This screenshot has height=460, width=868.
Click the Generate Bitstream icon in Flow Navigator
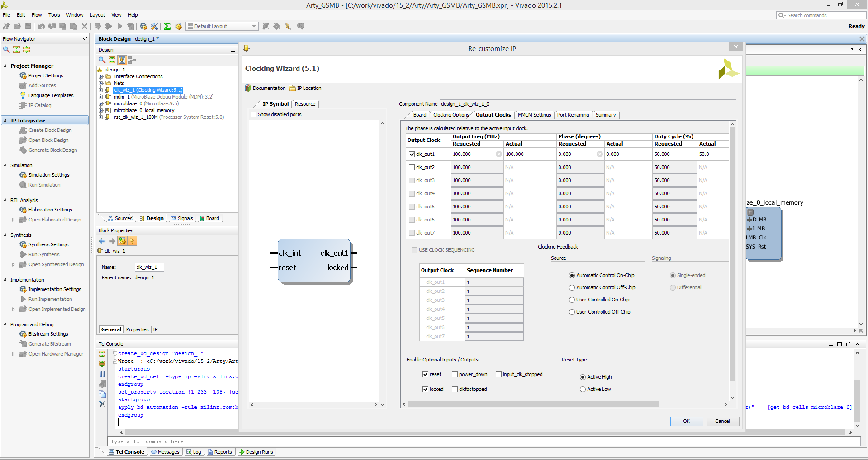tap(23, 344)
